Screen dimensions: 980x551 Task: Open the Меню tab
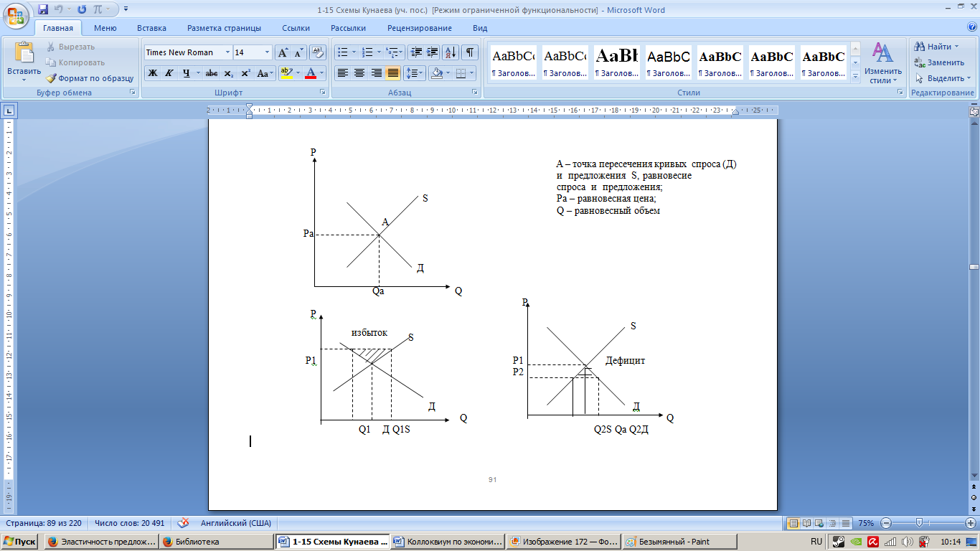pos(105,28)
